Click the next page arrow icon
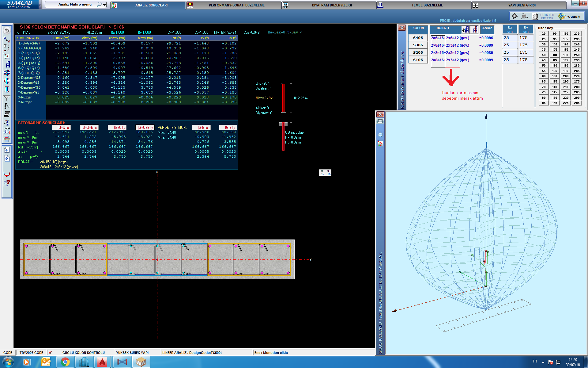 click(x=7, y=159)
